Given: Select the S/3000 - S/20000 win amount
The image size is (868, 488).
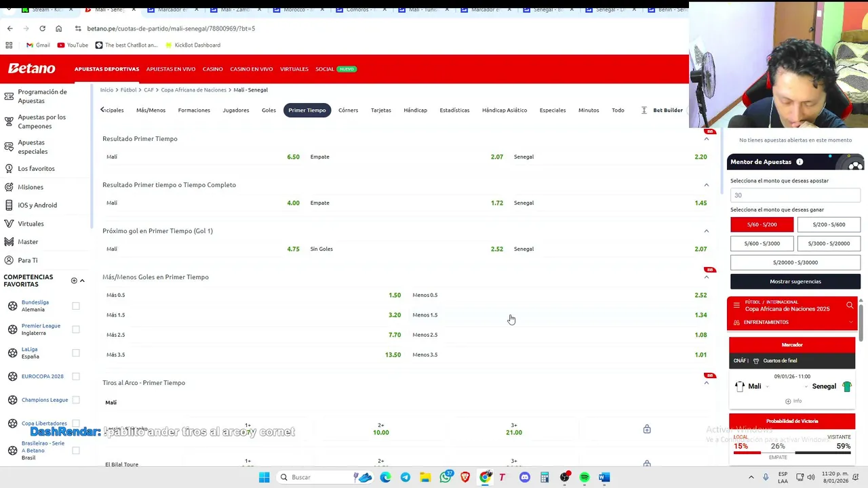Looking at the screenshot, I should 829,243.
